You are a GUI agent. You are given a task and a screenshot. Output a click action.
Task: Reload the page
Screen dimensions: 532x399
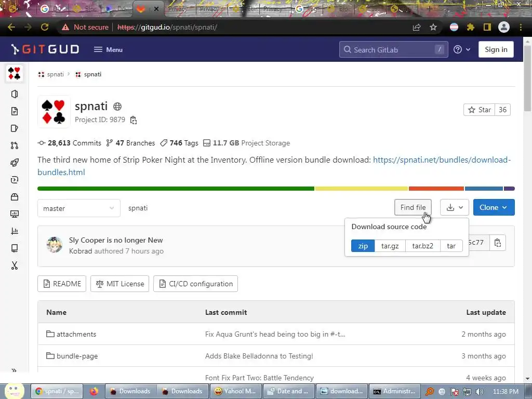point(45,27)
